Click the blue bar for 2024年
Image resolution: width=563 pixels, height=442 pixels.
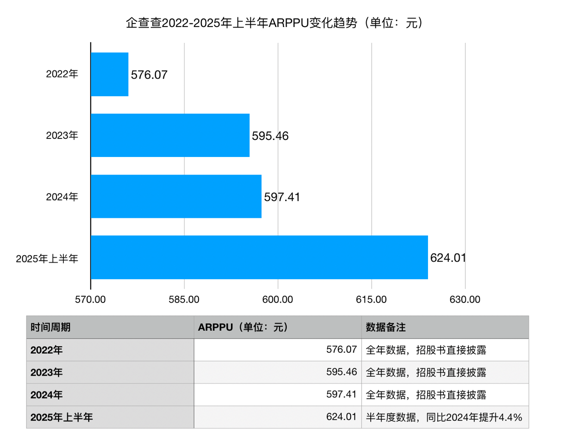(x=176, y=196)
